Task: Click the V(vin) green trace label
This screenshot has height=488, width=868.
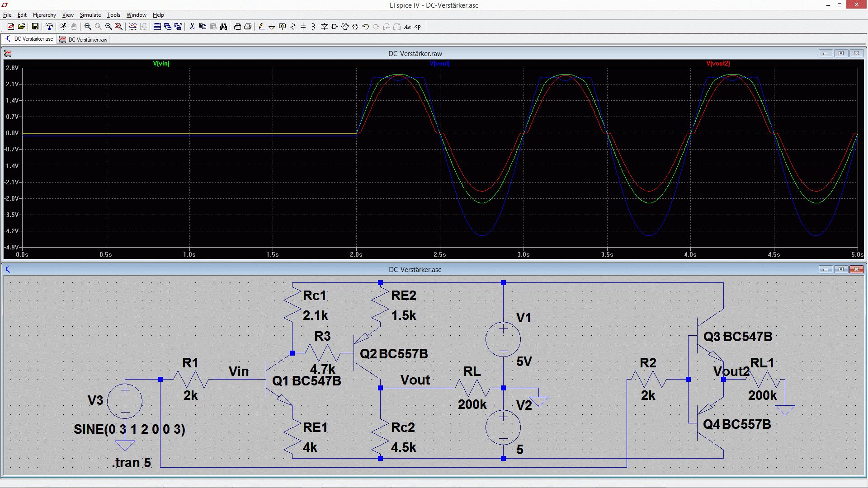Action: pos(161,64)
